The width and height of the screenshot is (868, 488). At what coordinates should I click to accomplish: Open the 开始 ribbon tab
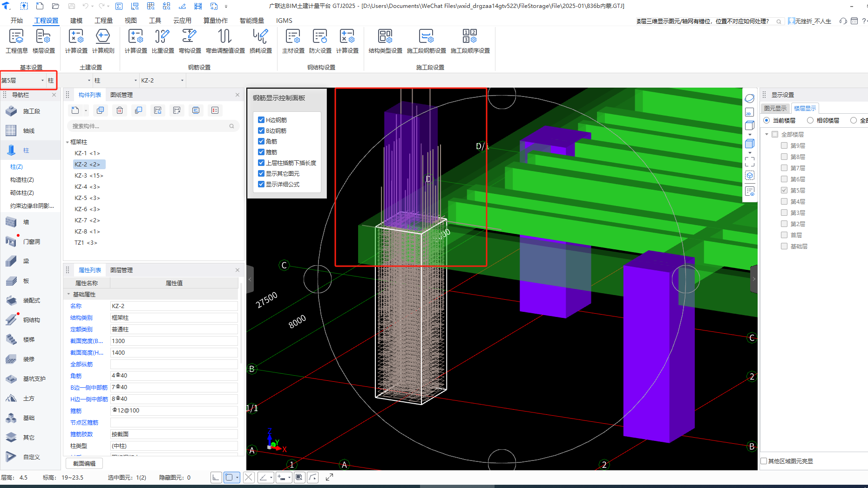[17, 21]
